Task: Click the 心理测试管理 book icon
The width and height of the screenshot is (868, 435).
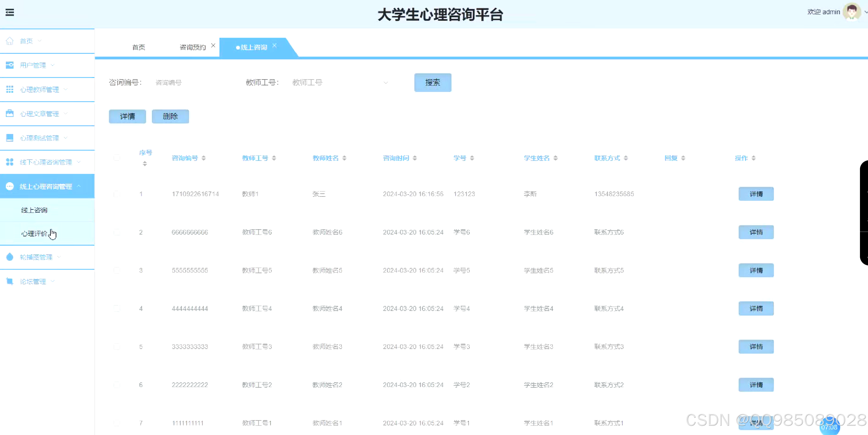Action: pyautogui.click(x=10, y=137)
